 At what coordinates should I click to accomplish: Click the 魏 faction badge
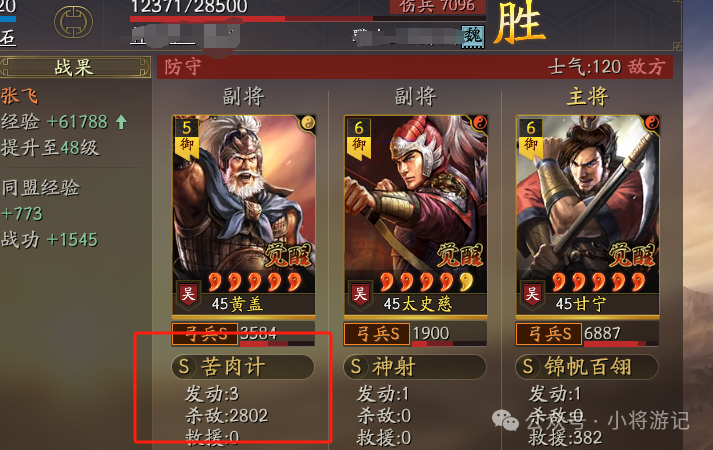pos(473,36)
